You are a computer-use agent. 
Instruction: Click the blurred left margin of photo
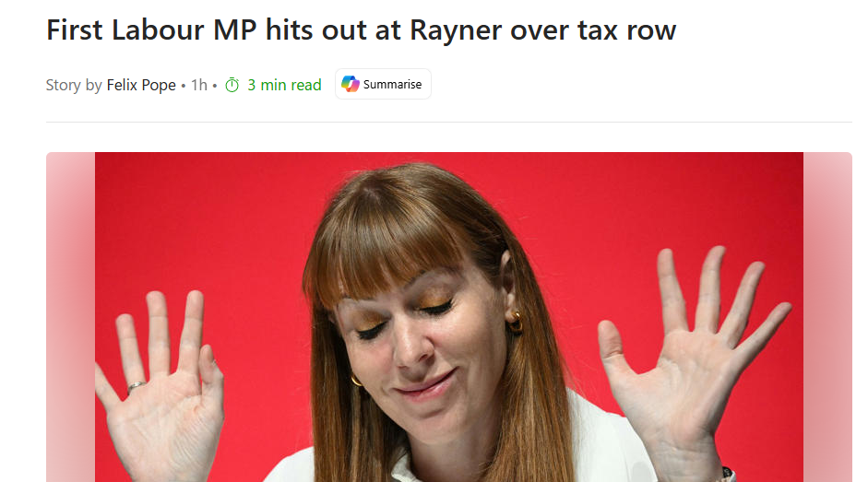tap(70, 317)
